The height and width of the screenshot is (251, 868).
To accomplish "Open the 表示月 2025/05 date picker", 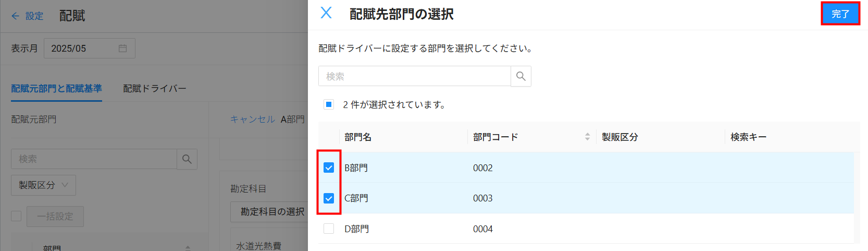I will pos(89,49).
